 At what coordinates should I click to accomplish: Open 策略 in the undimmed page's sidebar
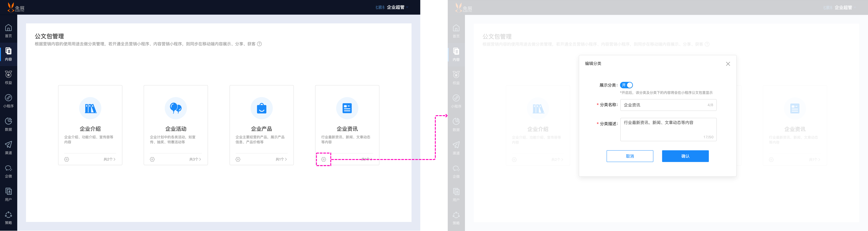pyautogui.click(x=8, y=218)
